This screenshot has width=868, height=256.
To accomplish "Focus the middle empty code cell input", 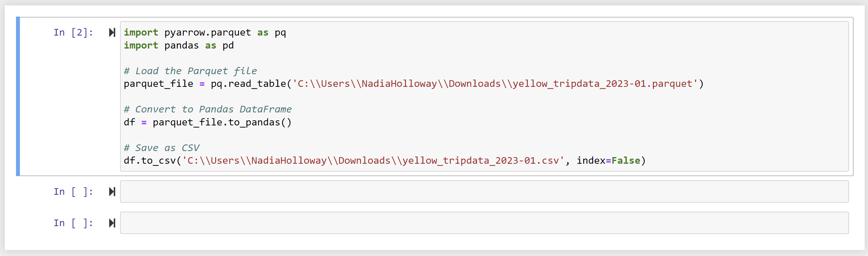I will (484, 192).
